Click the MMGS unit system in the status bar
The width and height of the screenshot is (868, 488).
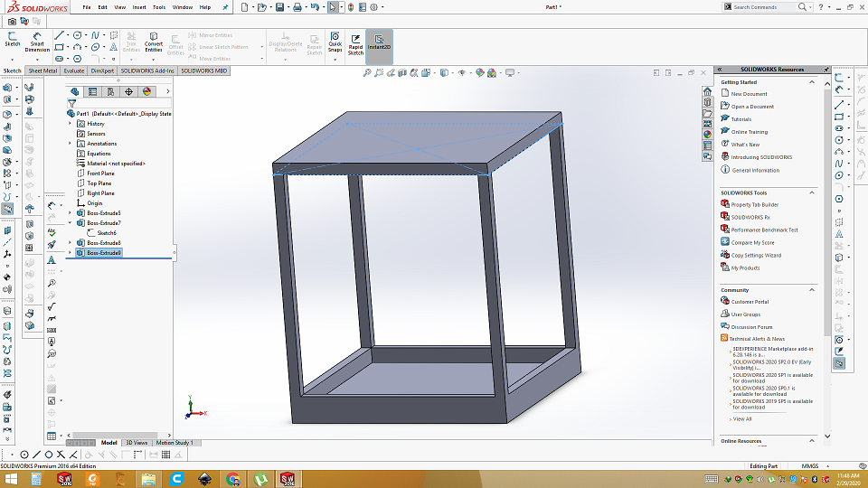click(x=810, y=466)
